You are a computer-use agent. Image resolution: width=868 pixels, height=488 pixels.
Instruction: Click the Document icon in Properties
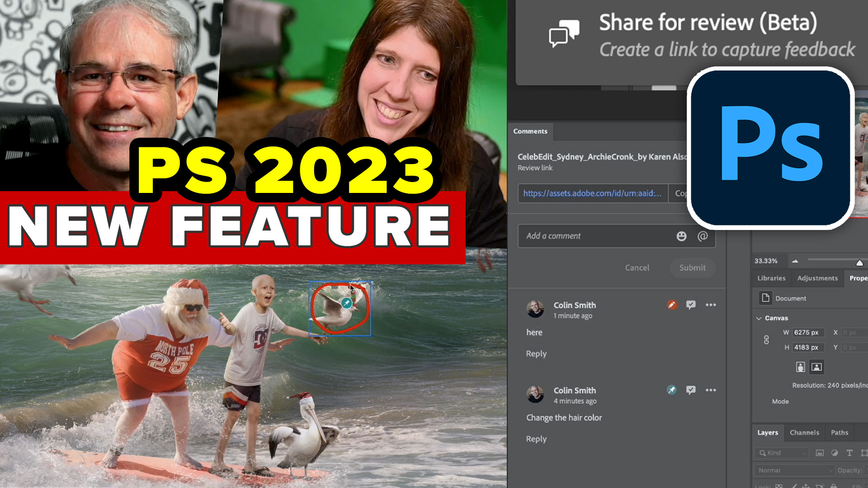point(765,298)
